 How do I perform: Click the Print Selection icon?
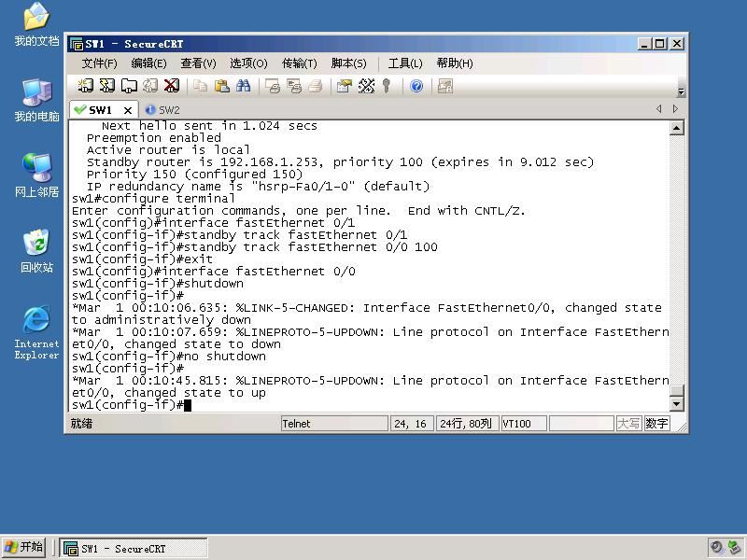tap(294, 86)
